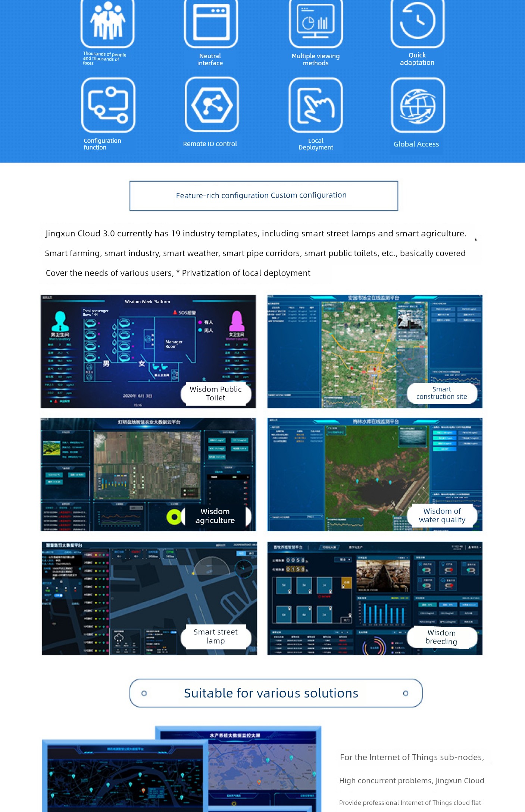Click the Global Access globe icon
Image resolution: width=525 pixels, height=812 pixels.
click(418, 105)
